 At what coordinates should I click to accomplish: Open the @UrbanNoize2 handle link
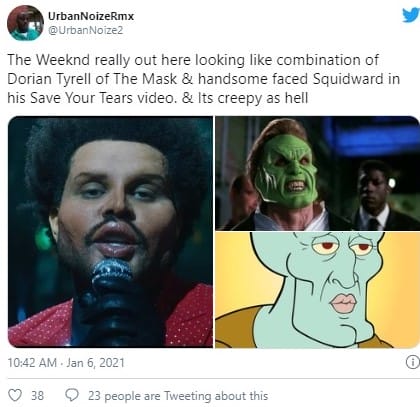pos(86,30)
